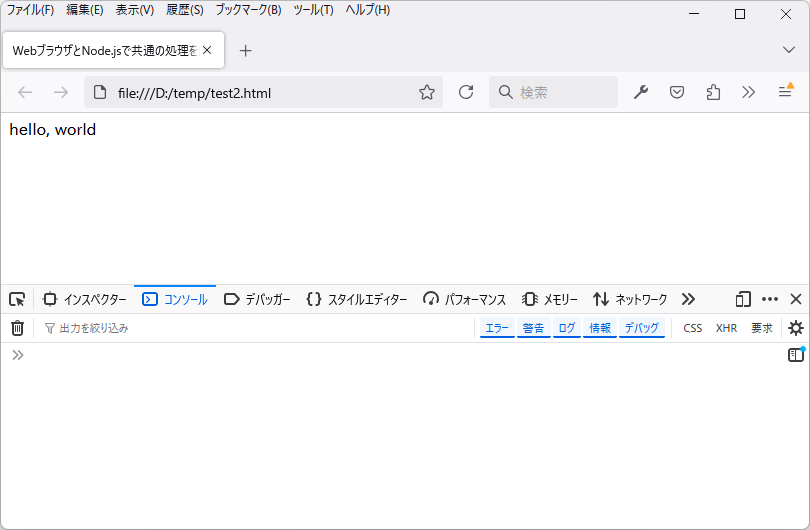Enable the XHR filter
Viewport: 810px width, 530px height.
[726, 328]
